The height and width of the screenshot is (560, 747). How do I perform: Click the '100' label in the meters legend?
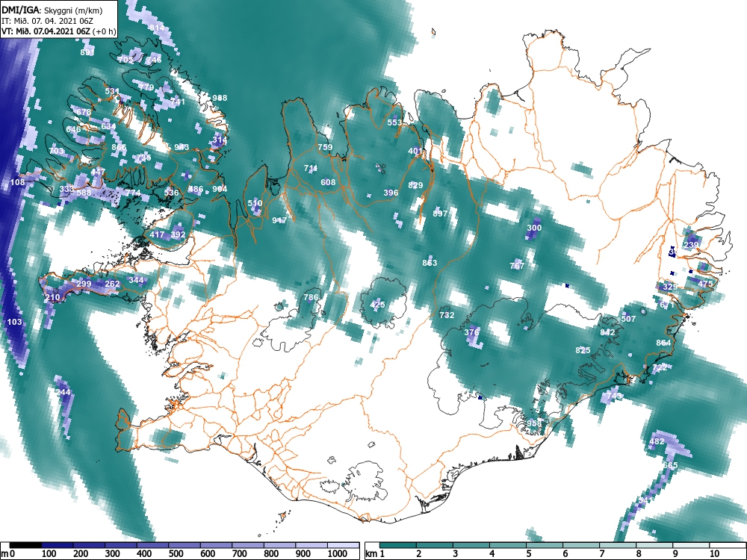pos(49,554)
